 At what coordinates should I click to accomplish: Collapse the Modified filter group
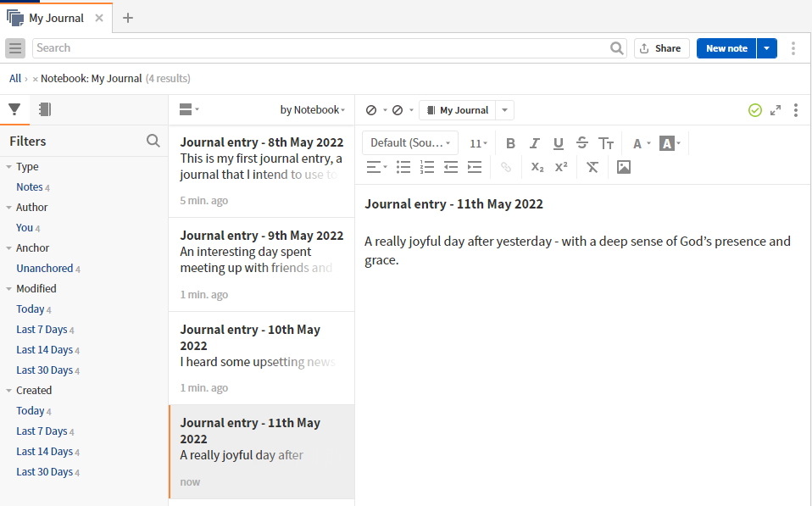click(8, 288)
